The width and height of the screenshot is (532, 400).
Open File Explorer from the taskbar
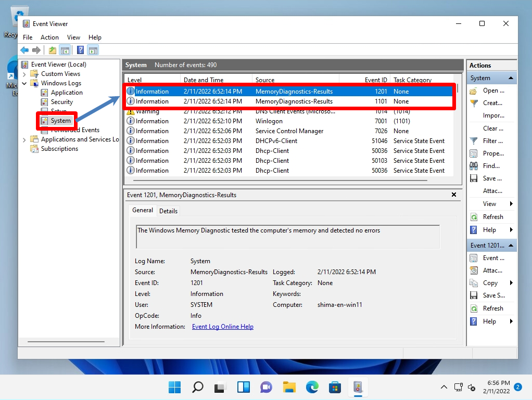289,387
